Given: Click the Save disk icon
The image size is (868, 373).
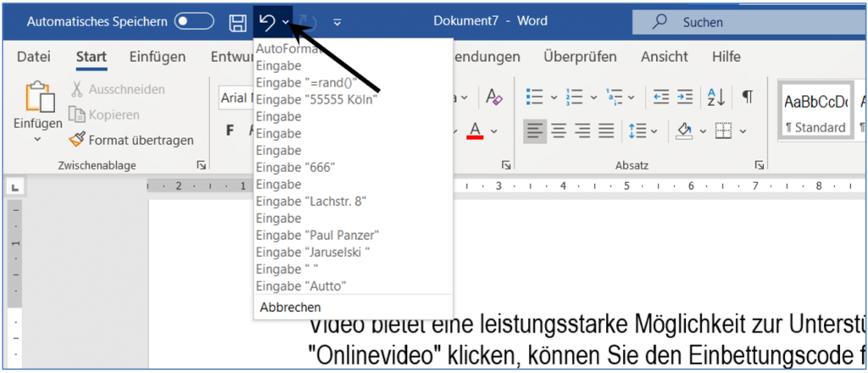Looking at the screenshot, I should click(x=238, y=23).
